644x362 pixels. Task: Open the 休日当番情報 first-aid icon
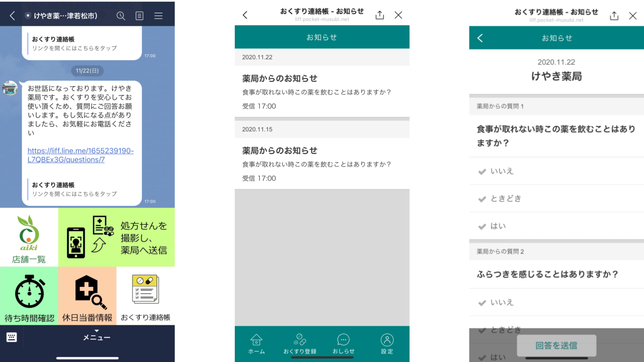coord(86,290)
